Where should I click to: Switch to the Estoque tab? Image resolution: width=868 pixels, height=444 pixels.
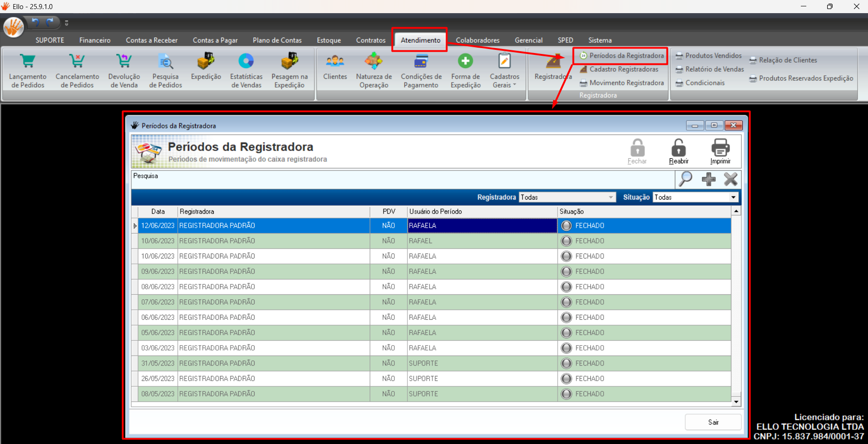pyautogui.click(x=329, y=40)
